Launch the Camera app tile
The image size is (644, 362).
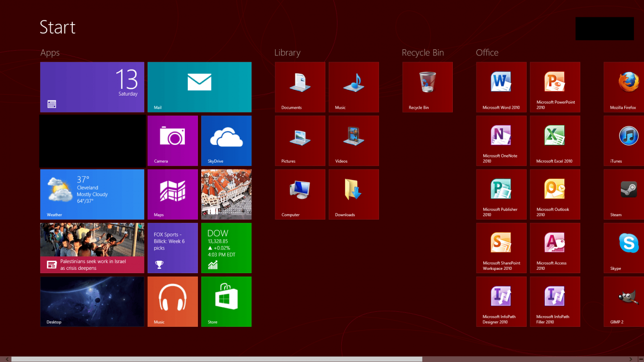click(172, 140)
